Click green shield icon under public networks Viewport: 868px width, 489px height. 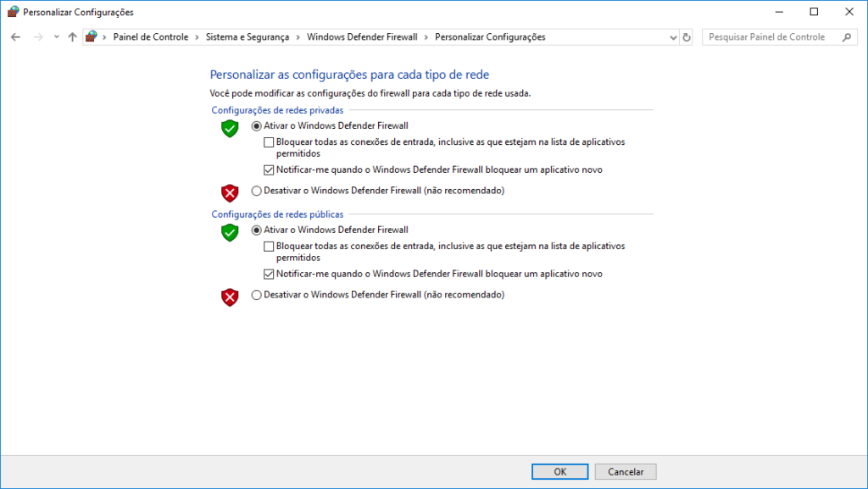[230, 232]
